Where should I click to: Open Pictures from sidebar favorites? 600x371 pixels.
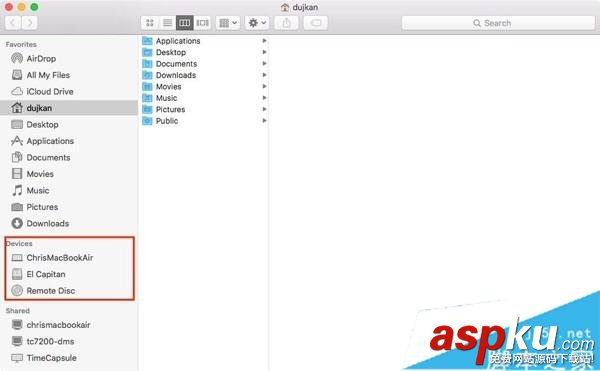(x=69, y=207)
